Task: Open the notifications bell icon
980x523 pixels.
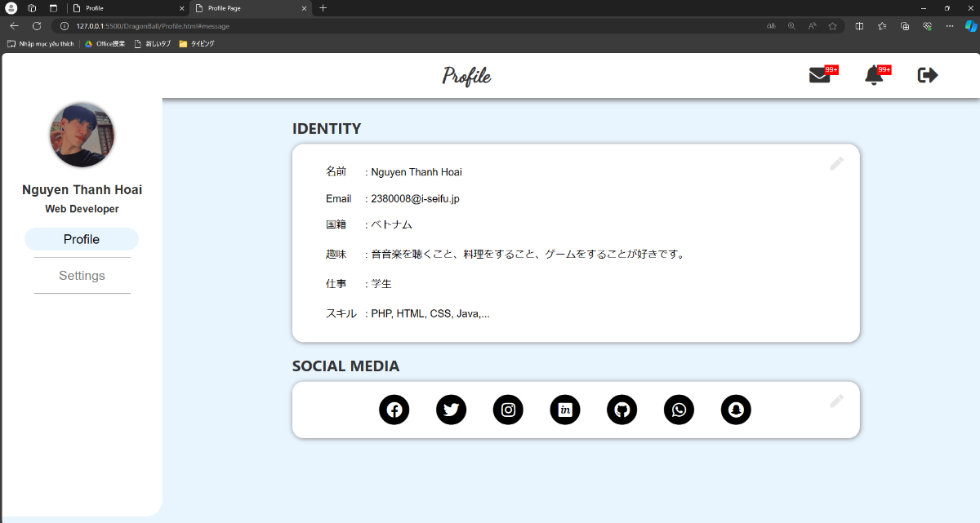Action: [x=874, y=75]
